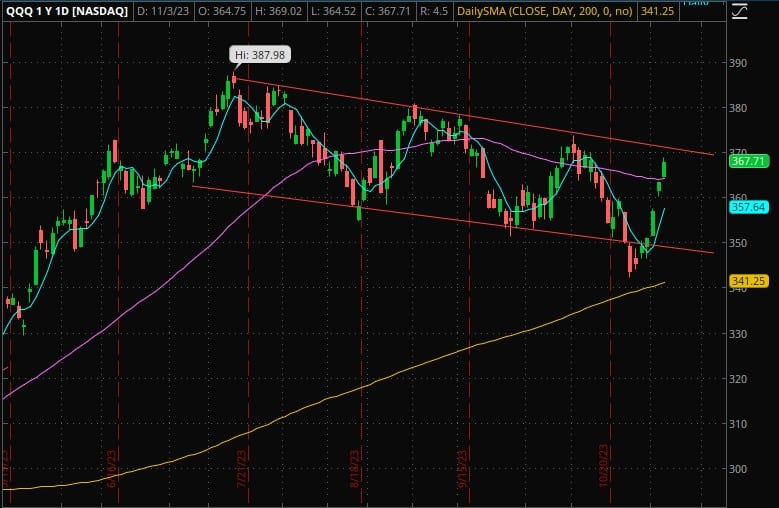Click the latest green candle near 367
779x508 pixels.
point(664,167)
